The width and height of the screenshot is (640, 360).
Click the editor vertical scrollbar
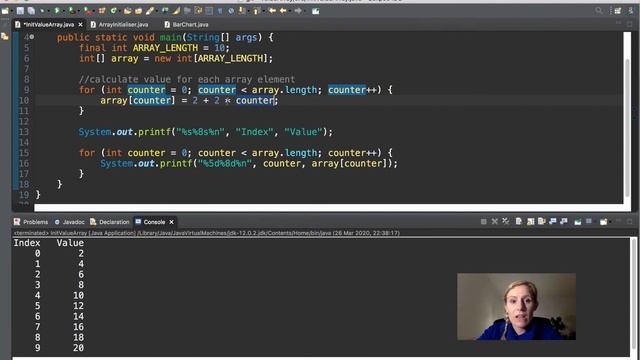(627, 128)
